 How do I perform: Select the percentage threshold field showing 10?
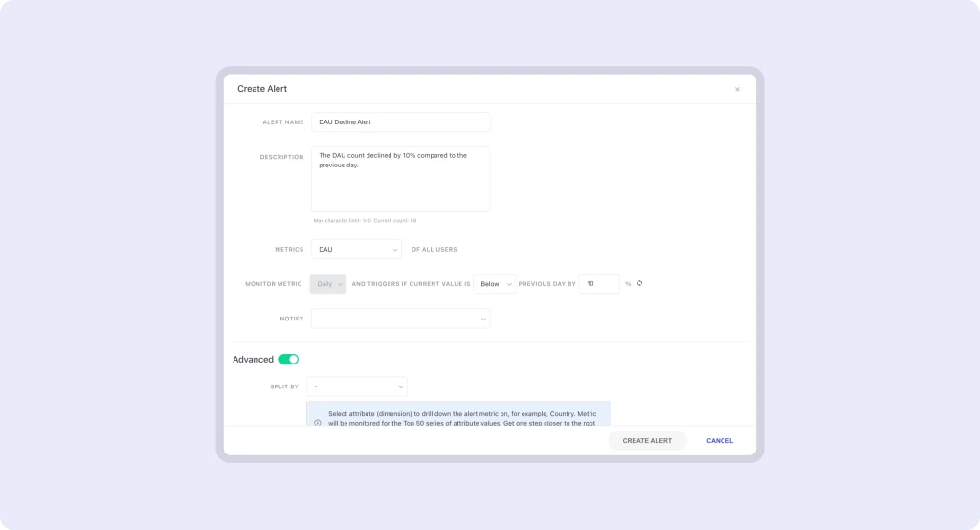pos(599,284)
